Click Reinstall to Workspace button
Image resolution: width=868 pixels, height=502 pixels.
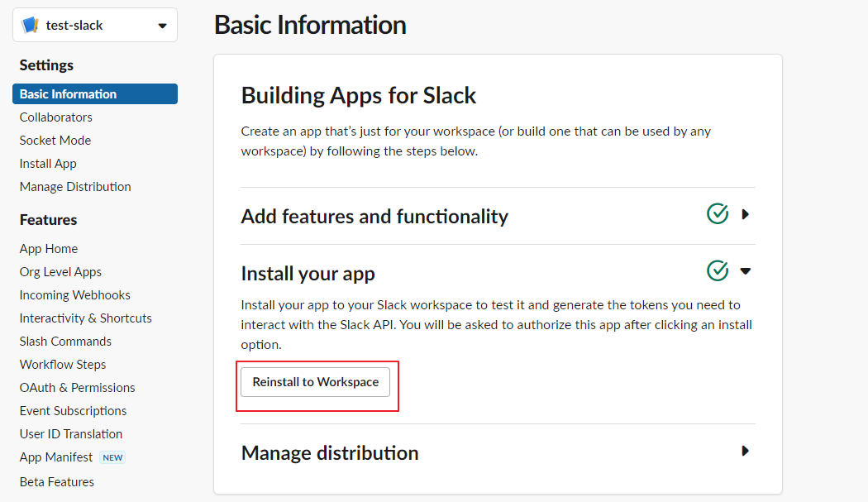pos(316,382)
